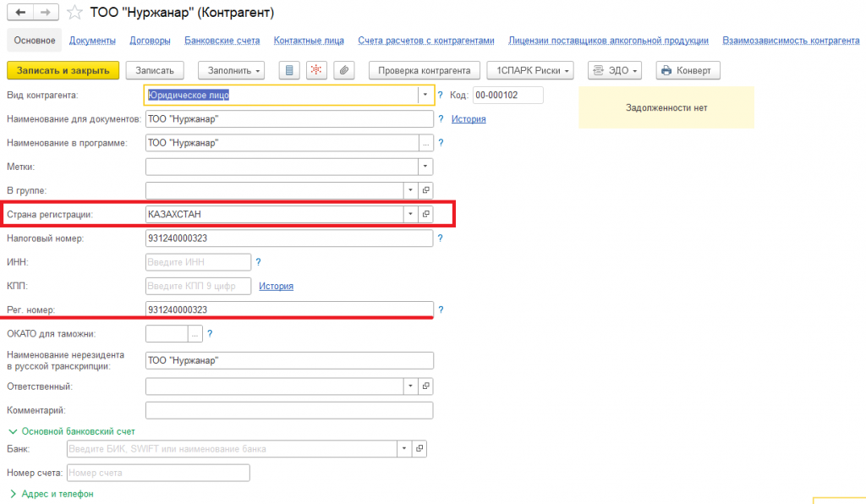Open the Ответственный record with its open icon
The height and width of the screenshot is (504, 866).
tap(426, 386)
